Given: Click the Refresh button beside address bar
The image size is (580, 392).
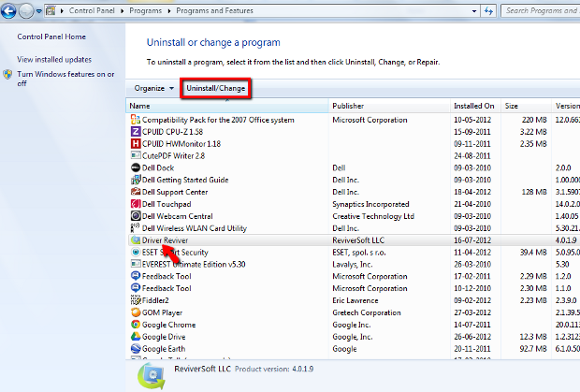Looking at the screenshot, I should click(488, 11).
